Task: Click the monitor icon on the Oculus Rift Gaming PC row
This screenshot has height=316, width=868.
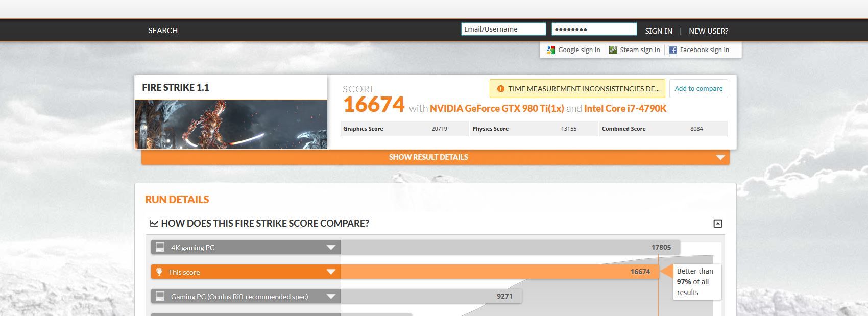Action: tap(160, 296)
